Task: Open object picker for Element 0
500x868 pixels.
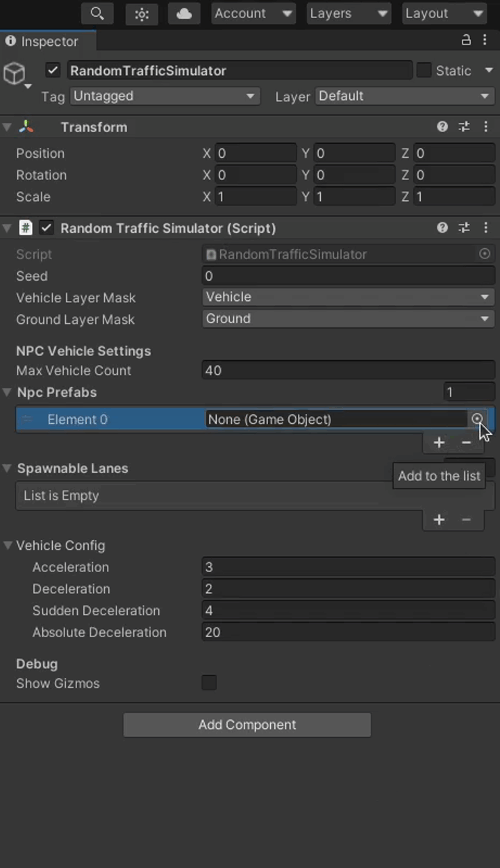Action: [477, 418]
